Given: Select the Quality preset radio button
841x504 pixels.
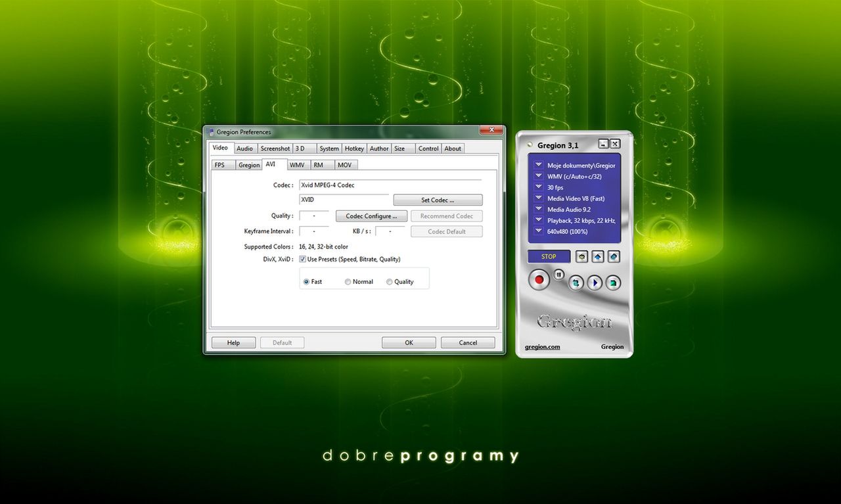Looking at the screenshot, I should (389, 282).
